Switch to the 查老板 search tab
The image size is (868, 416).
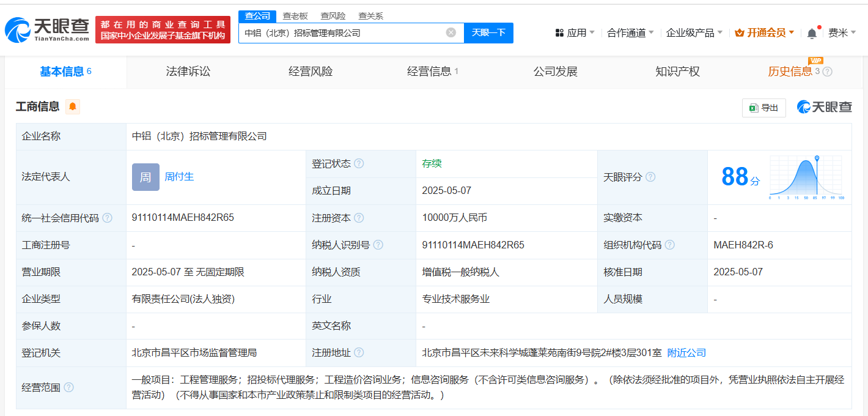[295, 16]
